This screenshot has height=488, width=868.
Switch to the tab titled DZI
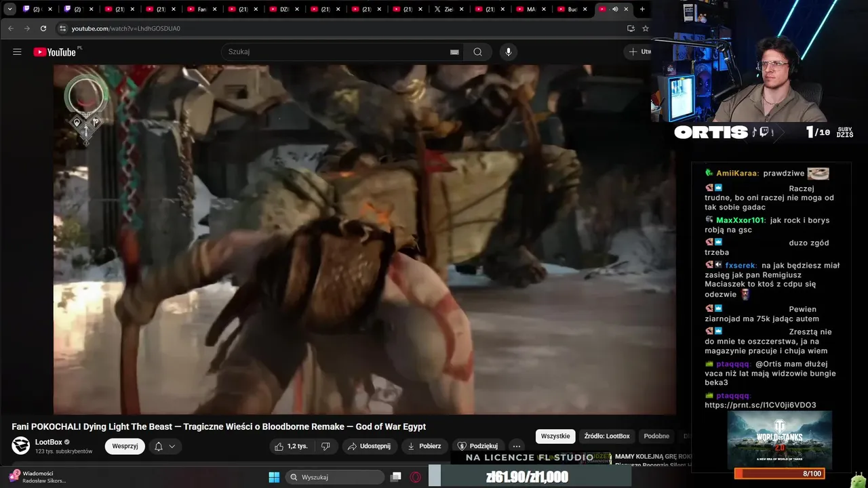pyautogui.click(x=283, y=9)
